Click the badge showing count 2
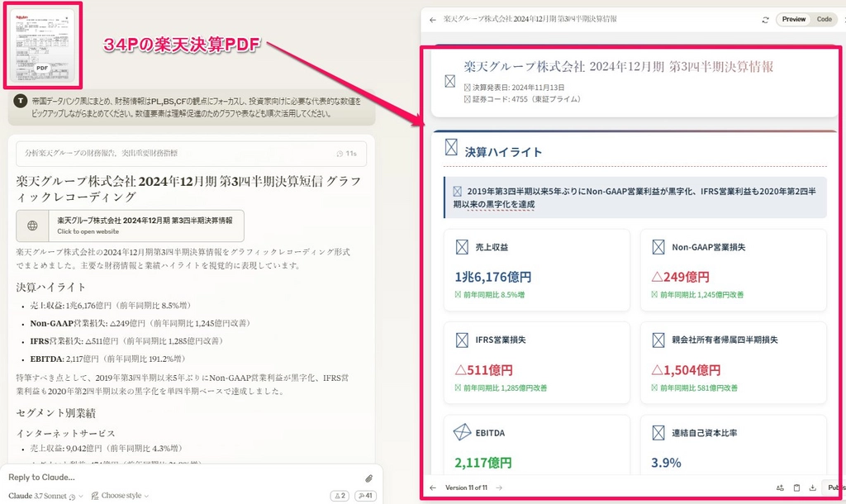Screen dimensions: 846x504 point(340,496)
